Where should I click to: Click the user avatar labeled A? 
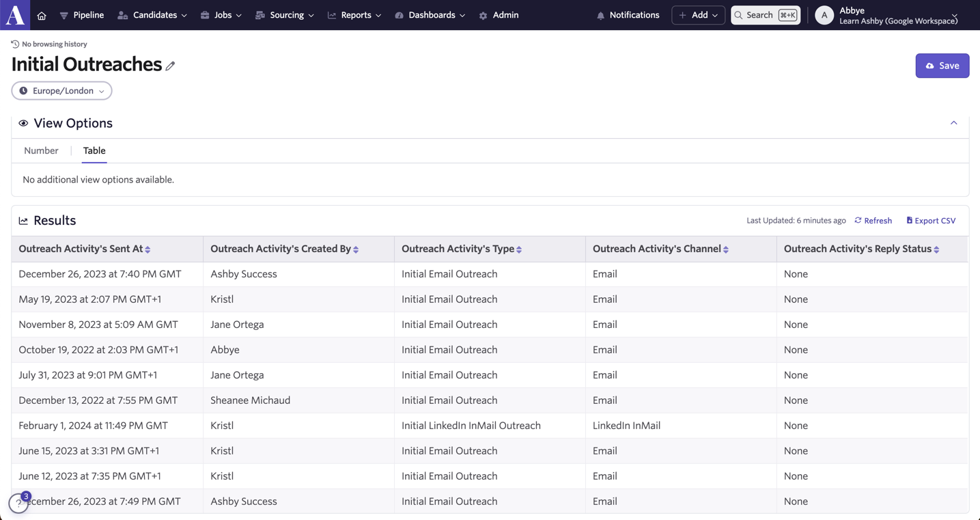click(824, 15)
